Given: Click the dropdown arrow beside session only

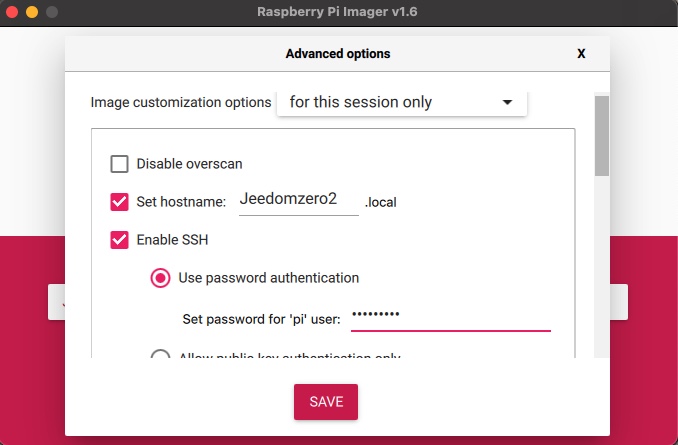Looking at the screenshot, I should point(507,102).
